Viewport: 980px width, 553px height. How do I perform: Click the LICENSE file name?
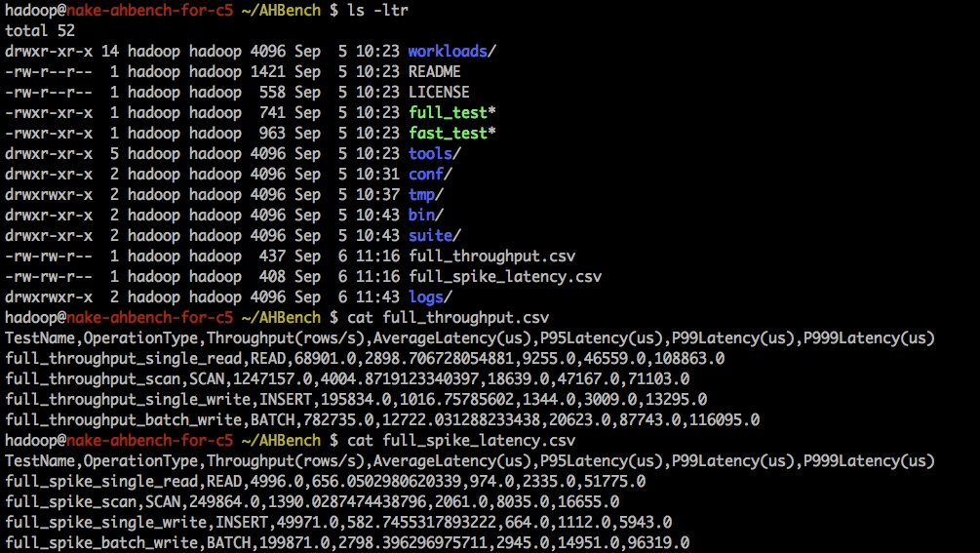pyautogui.click(x=439, y=92)
